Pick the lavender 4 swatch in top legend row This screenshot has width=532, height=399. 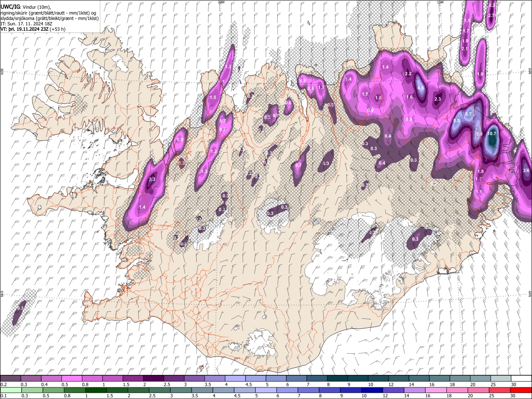click(x=234, y=379)
